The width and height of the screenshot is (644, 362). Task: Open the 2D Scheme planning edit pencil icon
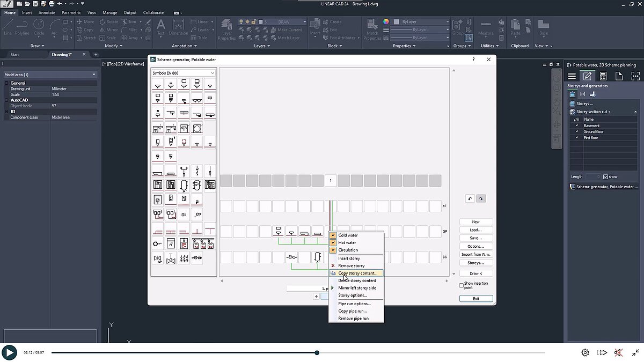point(587,76)
